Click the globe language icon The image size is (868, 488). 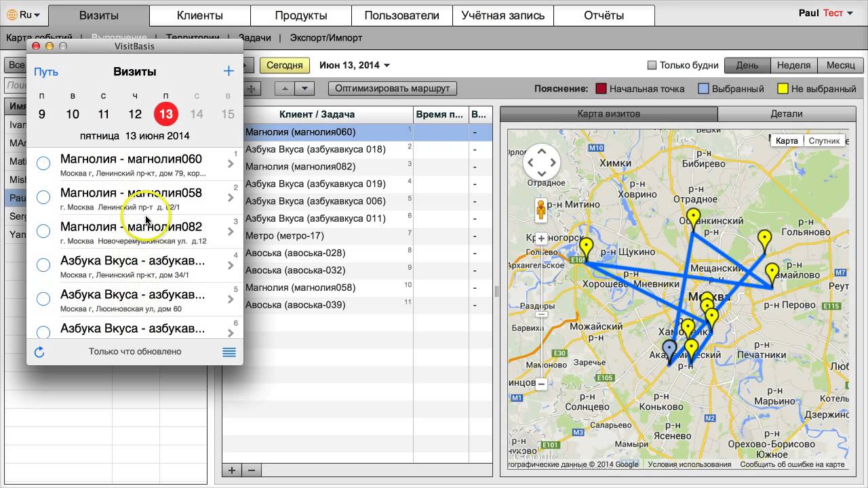12,14
